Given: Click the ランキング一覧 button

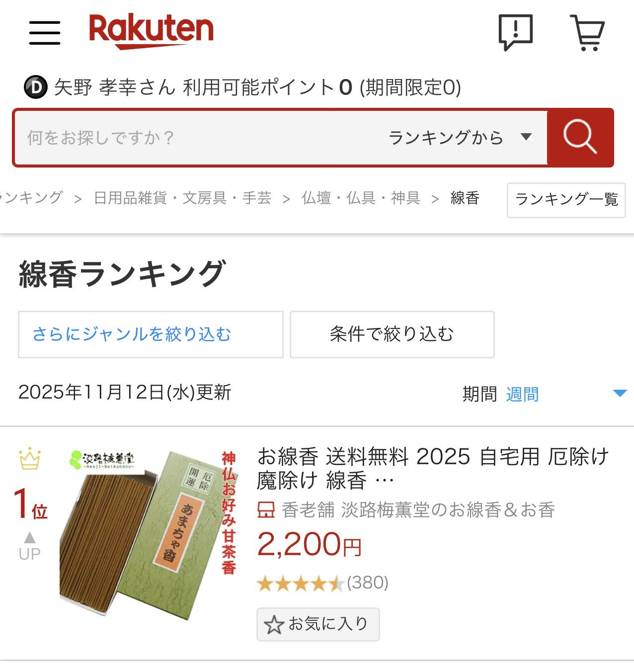Looking at the screenshot, I should pyautogui.click(x=566, y=200).
